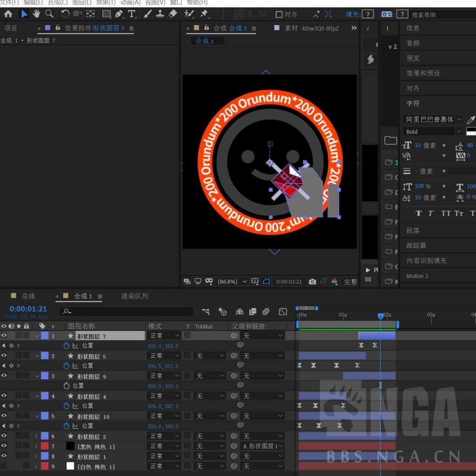Select the Zoom magnifier tool

tap(49, 14)
